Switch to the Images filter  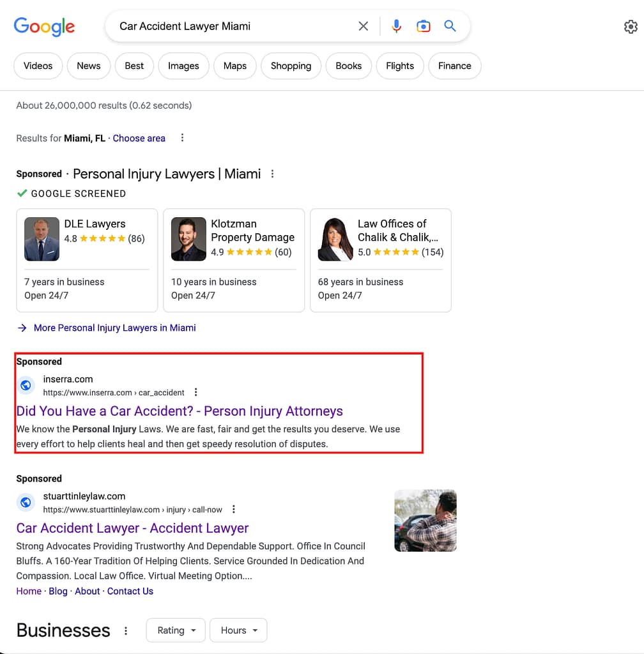183,66
